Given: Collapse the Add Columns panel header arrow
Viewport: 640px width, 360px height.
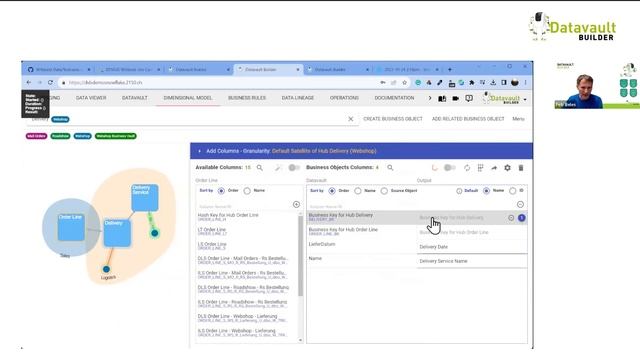Looking at the screenshot, I should (199, 151).
